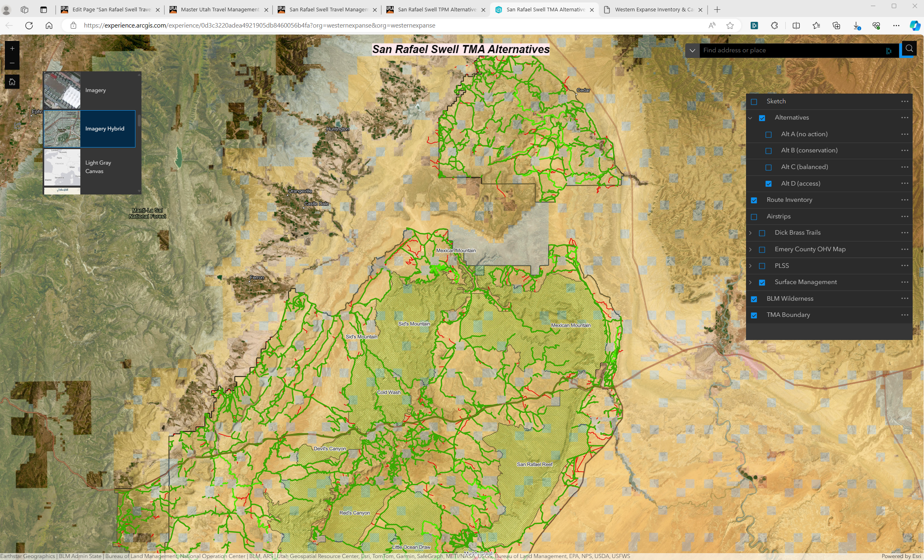The width and height of the screenshot is (924, 560).
Task: Expand the Emery County OHV Map group
Action: click(750, 250)
